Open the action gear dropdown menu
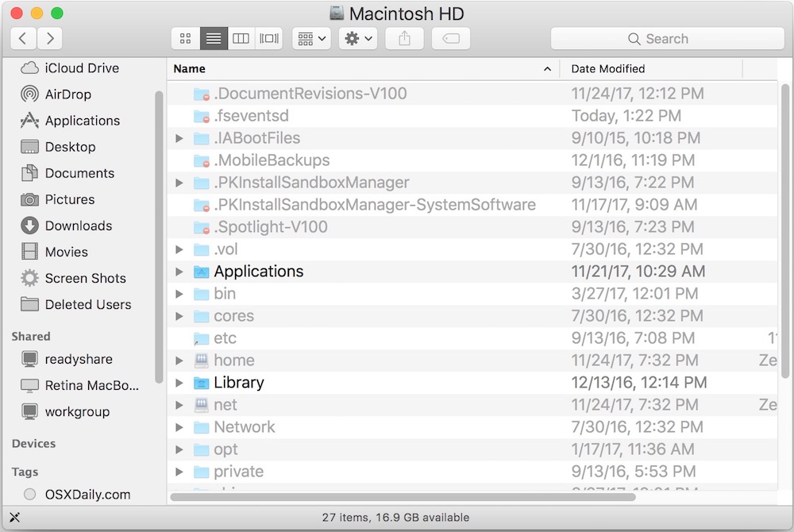794x532 pixels. click(357, 38)
